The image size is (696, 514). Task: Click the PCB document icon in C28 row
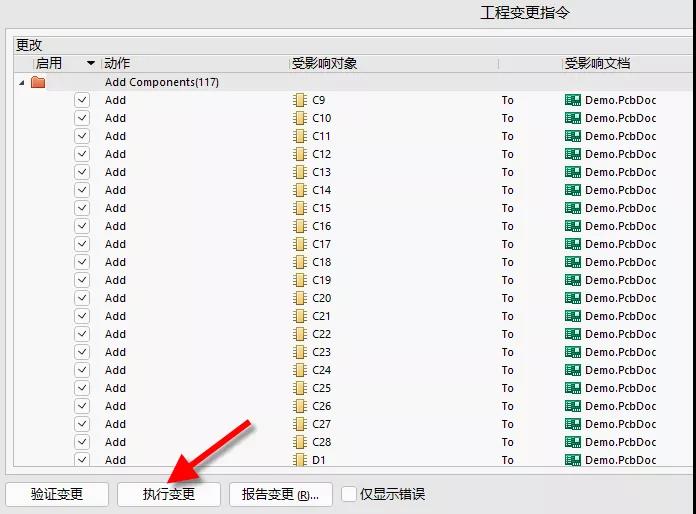(x=573, y=442)
